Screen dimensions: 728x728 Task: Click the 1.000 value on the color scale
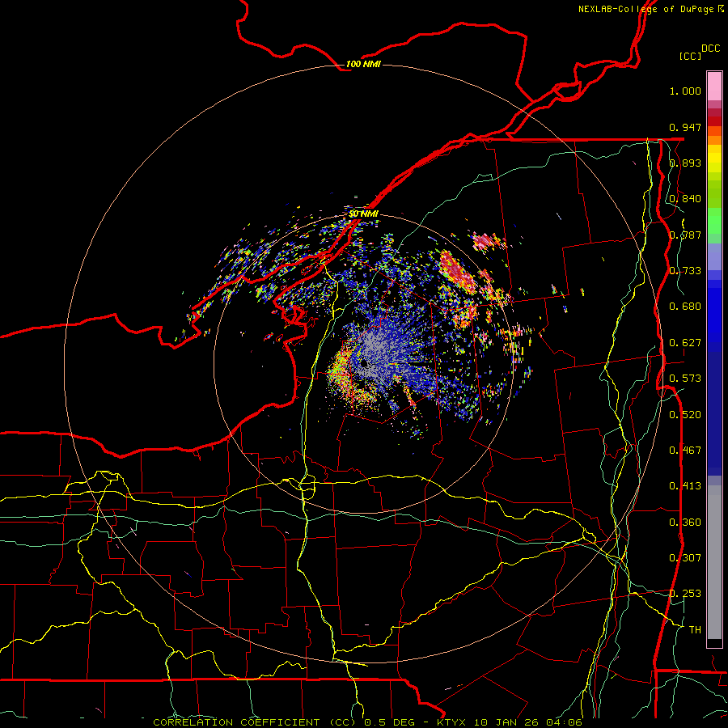685,91
